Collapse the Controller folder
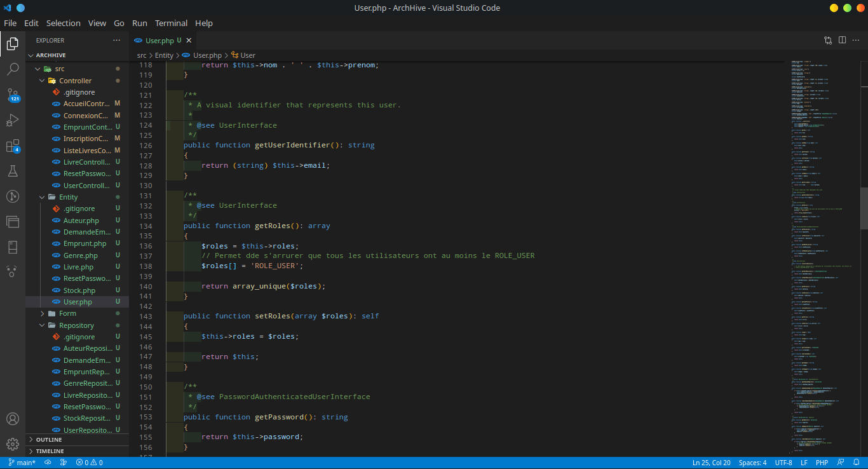Screen dimensions: 868x469 pos(75,81)
